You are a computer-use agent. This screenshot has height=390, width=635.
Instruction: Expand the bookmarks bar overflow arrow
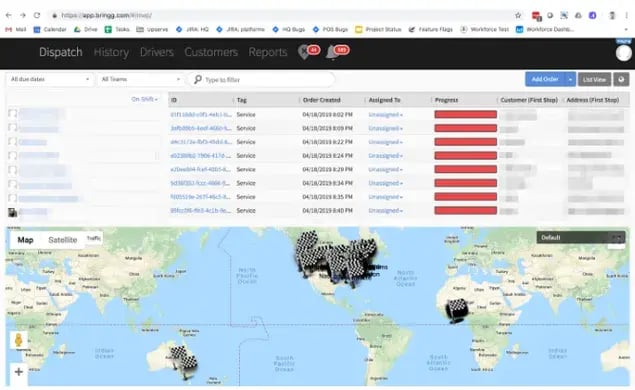pyautogui.click(x=626, y=30)
